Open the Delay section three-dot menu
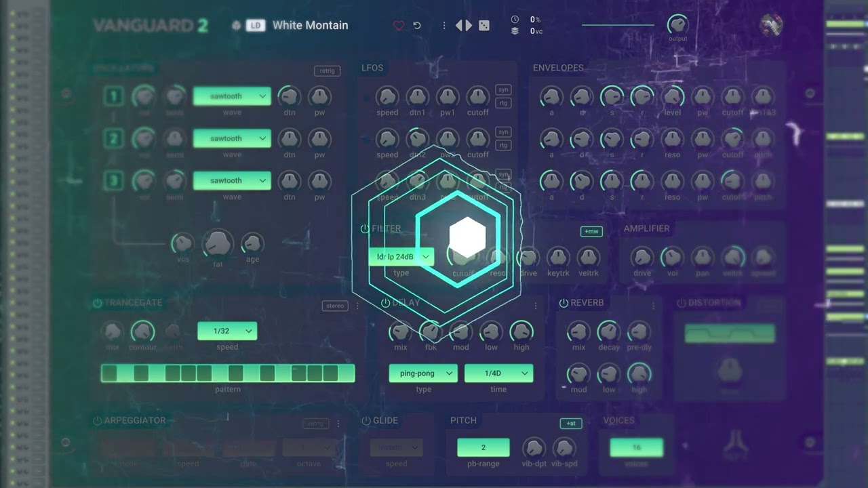868x488 pixels. tap(536, 306)
